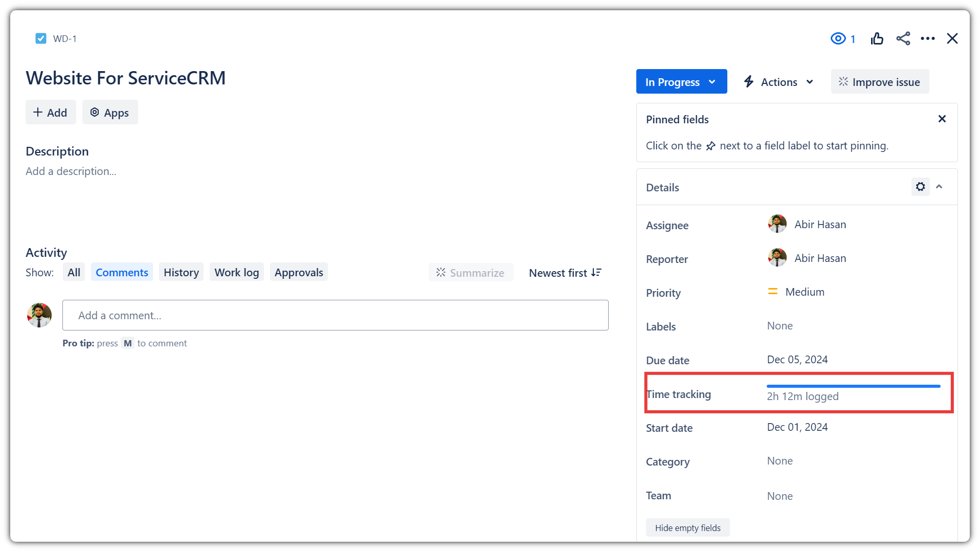This screenshot has height=552, width=980.
Task: Click the Add button
Action: [x=51, y=113]
